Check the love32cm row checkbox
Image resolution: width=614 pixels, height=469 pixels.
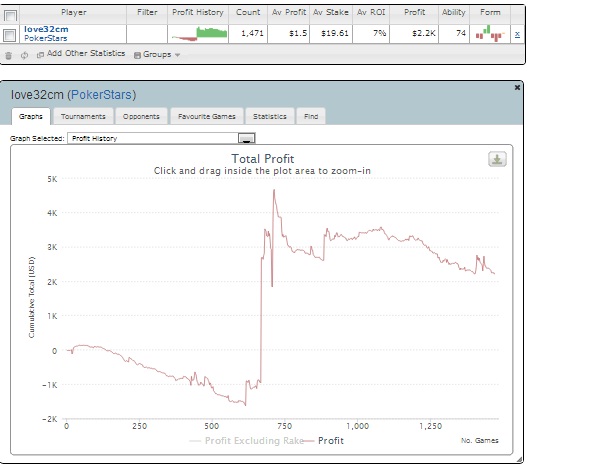coord(9,35)
